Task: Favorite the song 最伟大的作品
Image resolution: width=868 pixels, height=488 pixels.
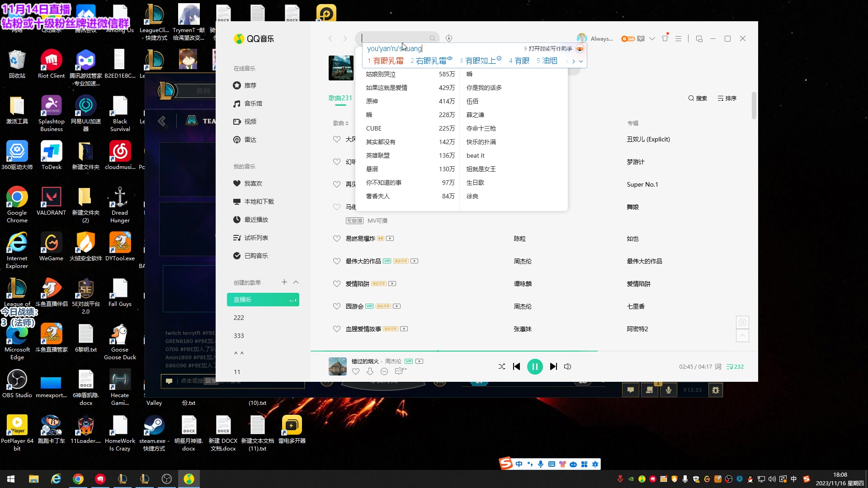Action: coord(336,261)
